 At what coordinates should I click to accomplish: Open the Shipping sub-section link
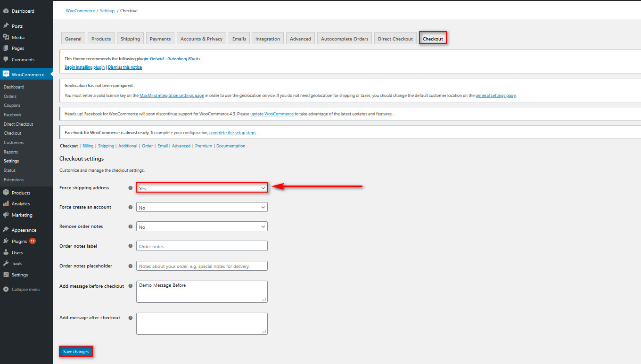[x=106, y=146]
